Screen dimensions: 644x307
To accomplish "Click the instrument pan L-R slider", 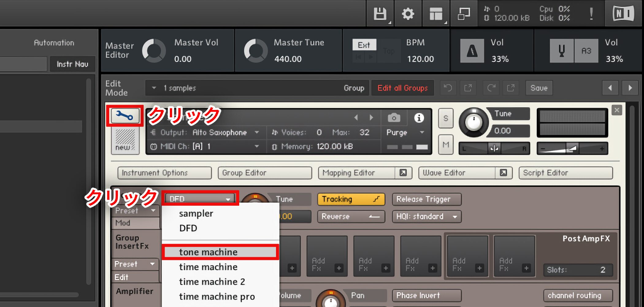I will click(x=494, y=149).
